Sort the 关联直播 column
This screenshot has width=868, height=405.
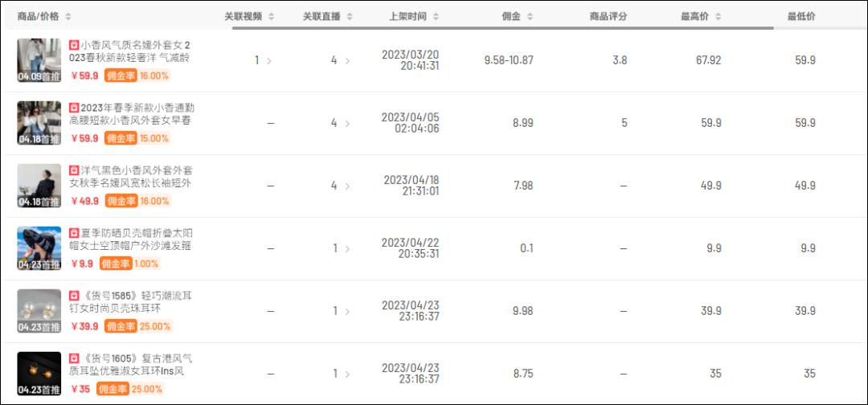pyautogui.click(x=350, y=17)
